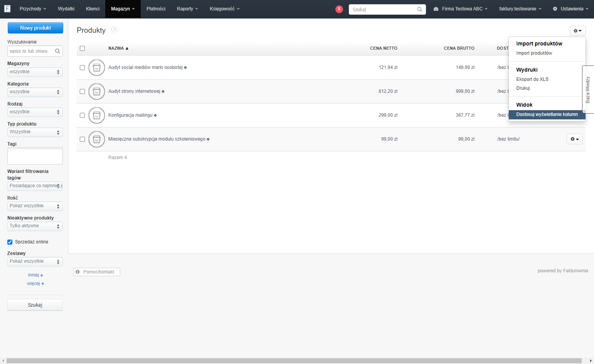Open the Typ produktu dropdown
This screenshot has width=594, height=364.
[x=35, y=132]
